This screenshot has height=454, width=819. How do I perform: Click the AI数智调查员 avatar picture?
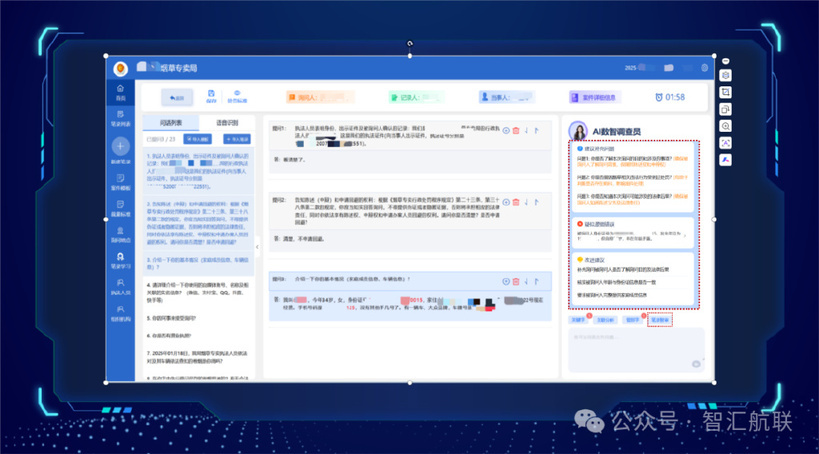coord(578,131)
